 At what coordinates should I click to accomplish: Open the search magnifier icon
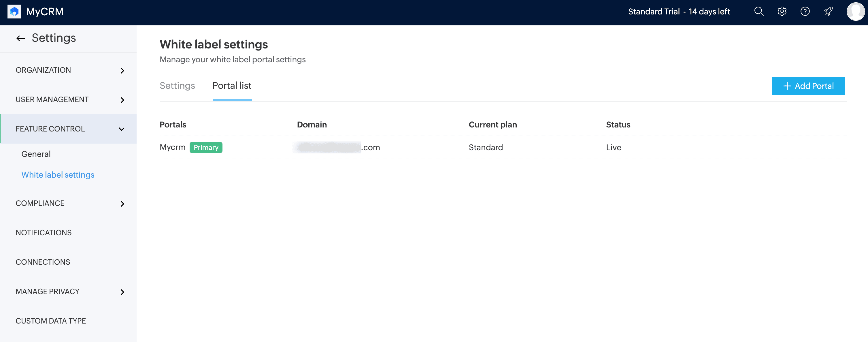758,12
